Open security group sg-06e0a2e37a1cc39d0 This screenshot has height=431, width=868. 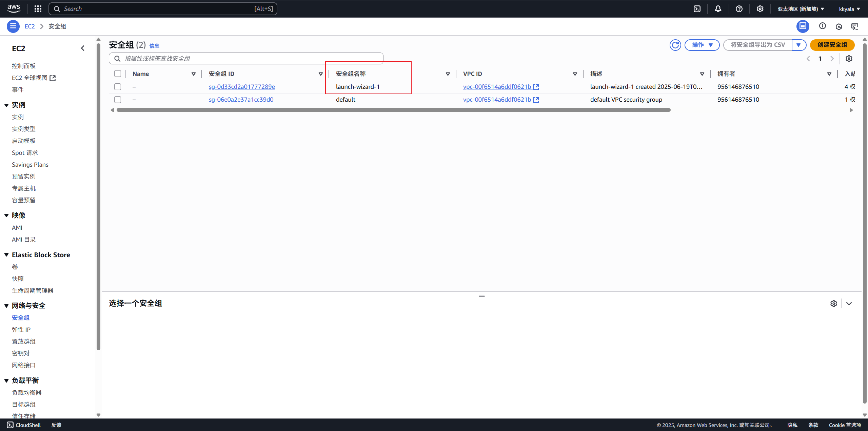241,100
